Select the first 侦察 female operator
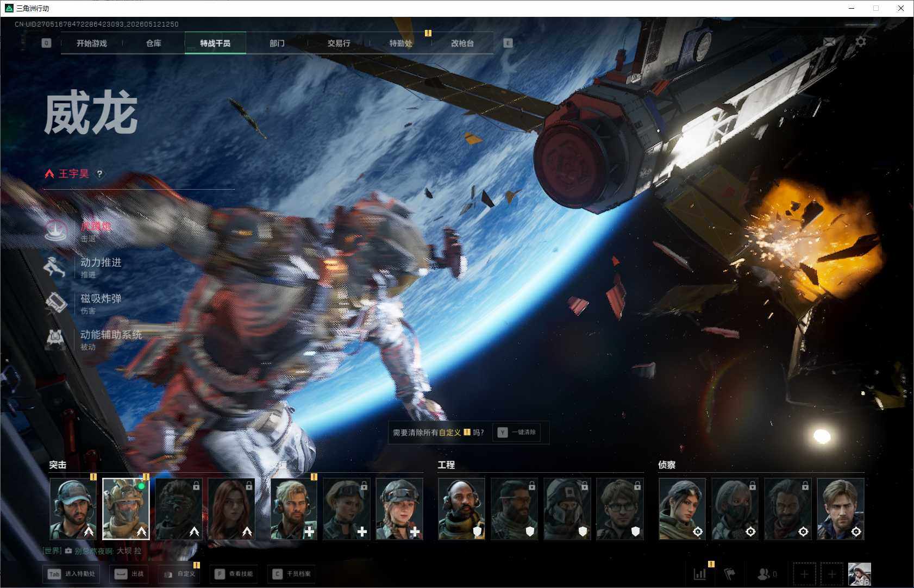This screenshot has width=914, height=588. coord(682,509)
